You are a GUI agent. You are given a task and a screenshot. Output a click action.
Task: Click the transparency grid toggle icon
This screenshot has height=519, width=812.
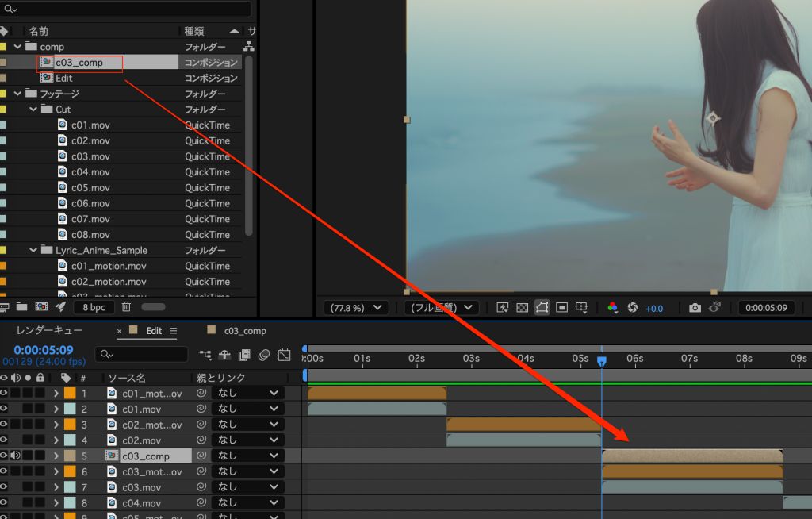tap(522, 307)
